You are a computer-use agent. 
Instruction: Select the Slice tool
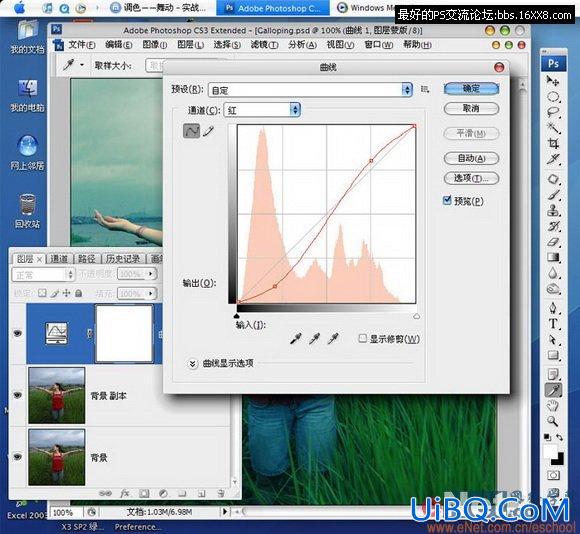tap(553, 159)
